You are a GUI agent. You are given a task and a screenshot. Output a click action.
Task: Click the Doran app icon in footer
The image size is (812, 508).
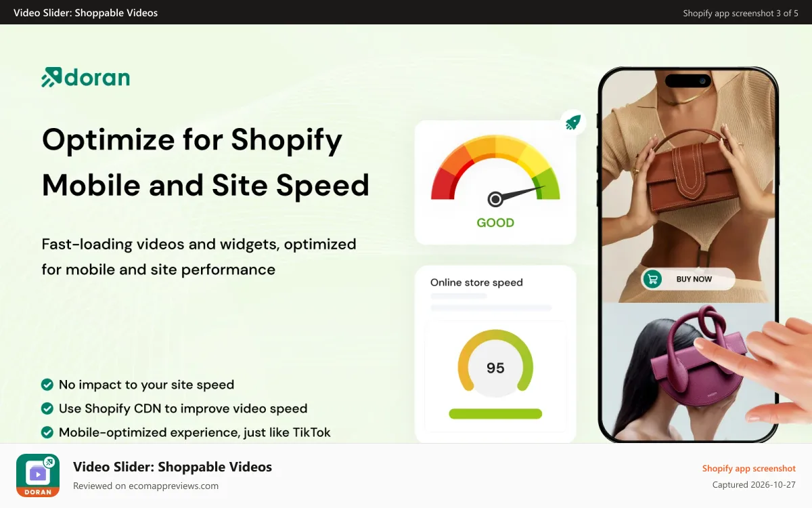(38, 476)
